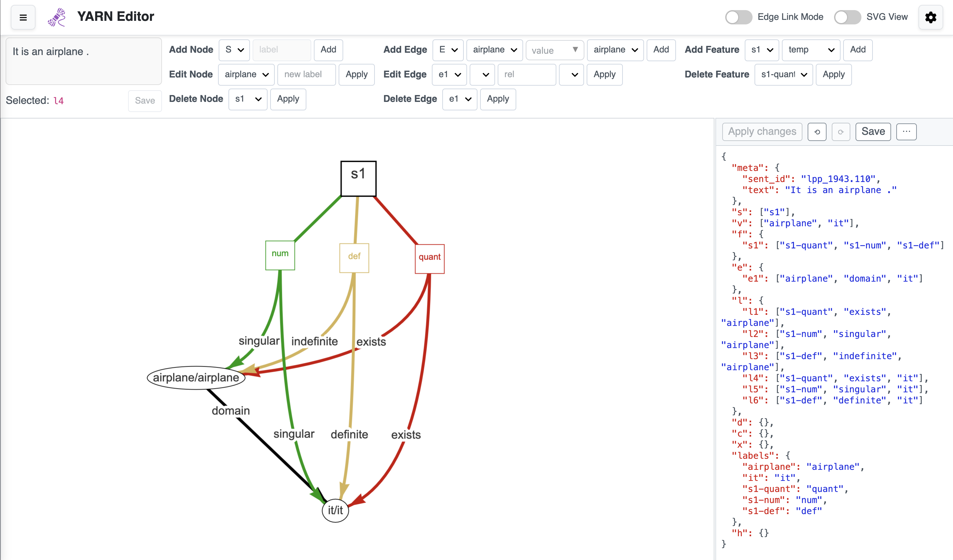Open the Delete Node s1 dropdown
The height and width of the screenshot is (560, 953).
(248, 99)
